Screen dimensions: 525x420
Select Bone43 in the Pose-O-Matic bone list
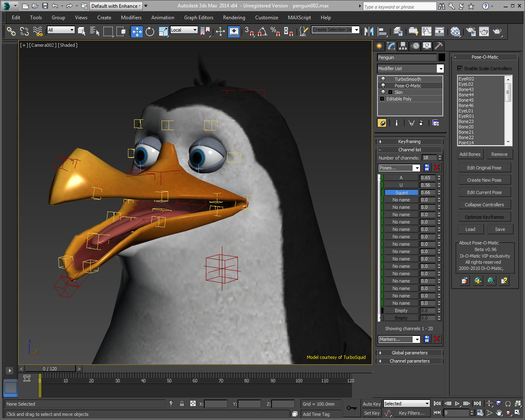click(466, 89)
